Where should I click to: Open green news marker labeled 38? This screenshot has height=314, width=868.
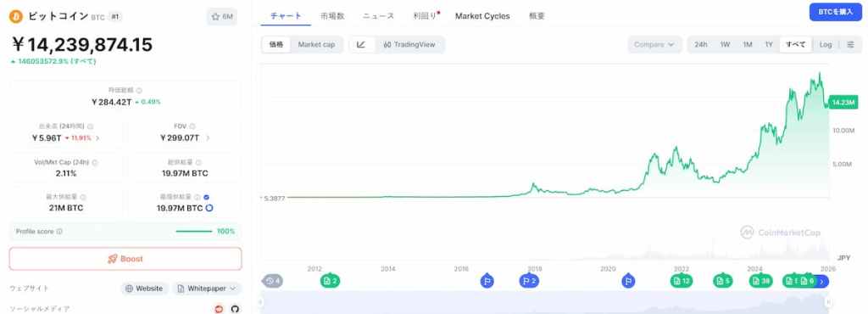point(760,281)
